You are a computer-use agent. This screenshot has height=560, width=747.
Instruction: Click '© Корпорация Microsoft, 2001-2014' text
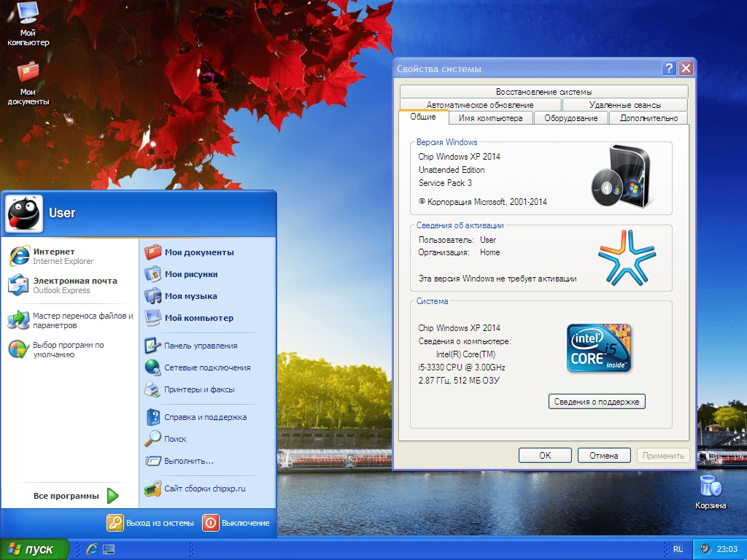pyautogui.click(x=483, y=202)
